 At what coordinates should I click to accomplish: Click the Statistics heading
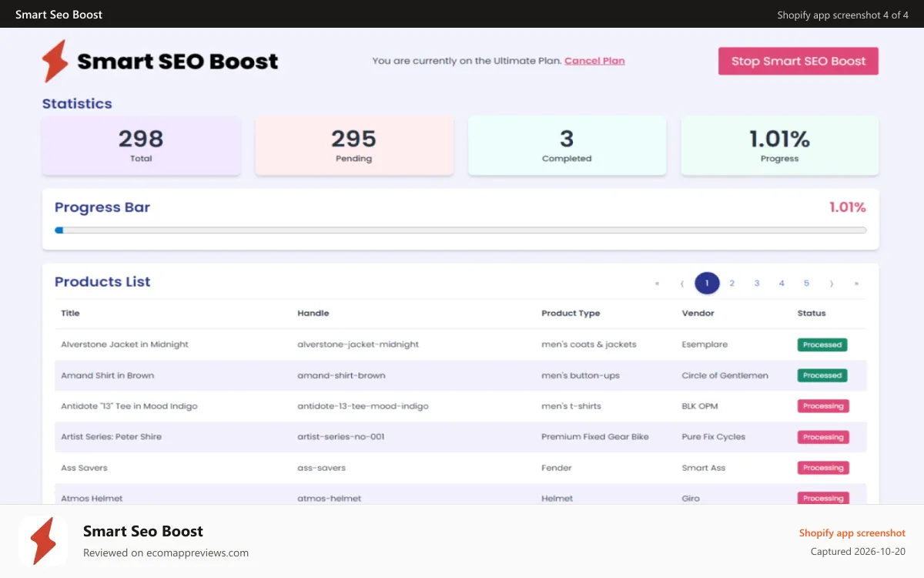[x=77, y=103]
